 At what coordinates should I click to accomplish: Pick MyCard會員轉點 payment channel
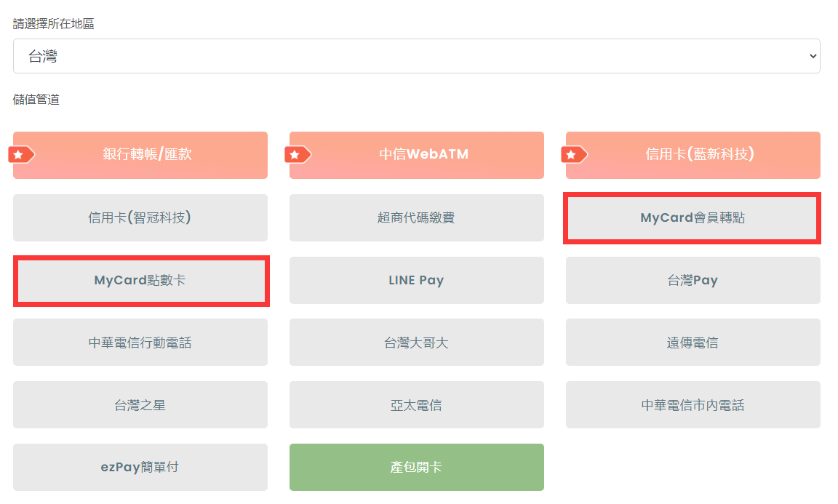point(693,218)
